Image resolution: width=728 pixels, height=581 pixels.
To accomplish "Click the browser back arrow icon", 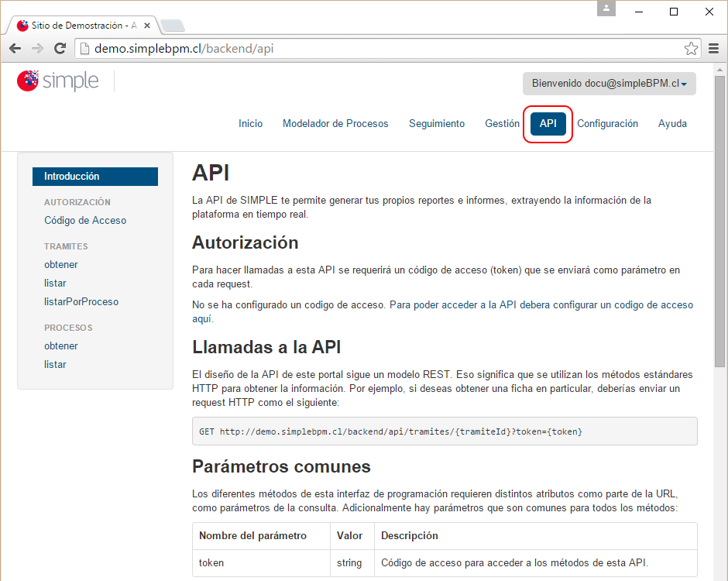I will point(15,47).
